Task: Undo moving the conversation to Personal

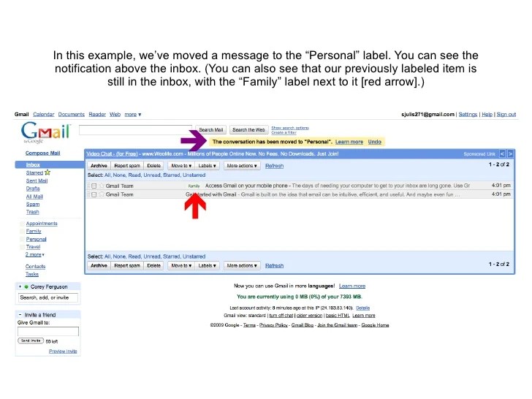Action: point(375,142)
